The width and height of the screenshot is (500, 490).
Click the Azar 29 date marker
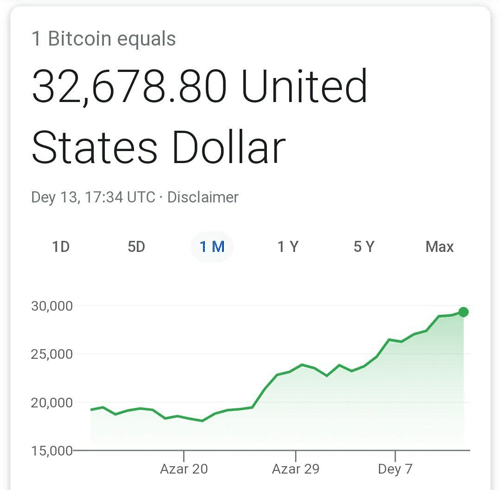coord(296,469)
